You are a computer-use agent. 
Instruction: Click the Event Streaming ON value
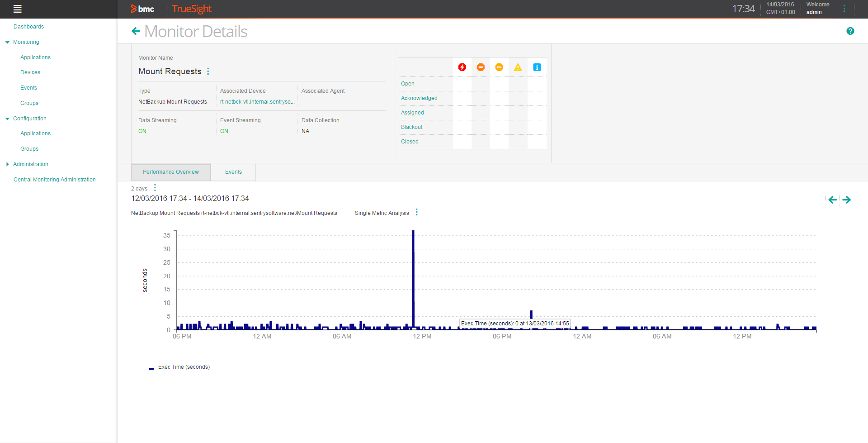(224, 131)
